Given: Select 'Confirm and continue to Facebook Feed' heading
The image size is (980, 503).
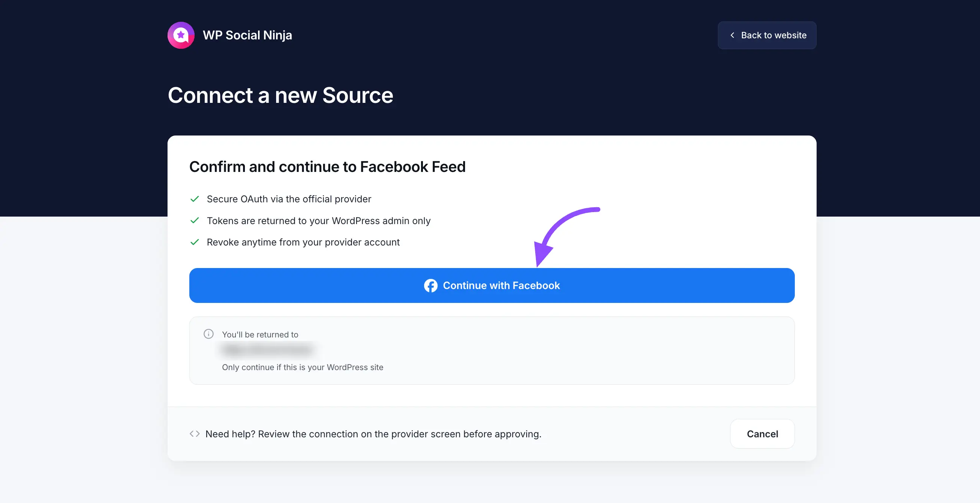Looking at the screenshot, I should coord(327,167).
